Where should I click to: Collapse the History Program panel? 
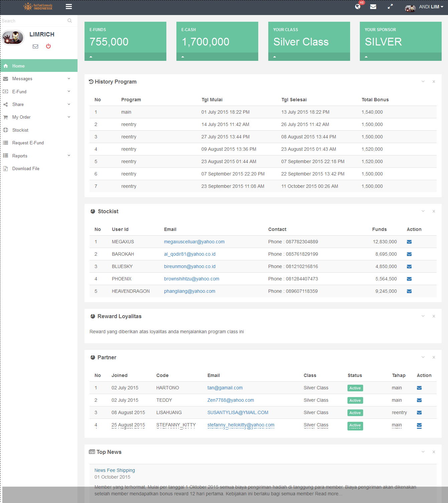[x=423, y=82]
